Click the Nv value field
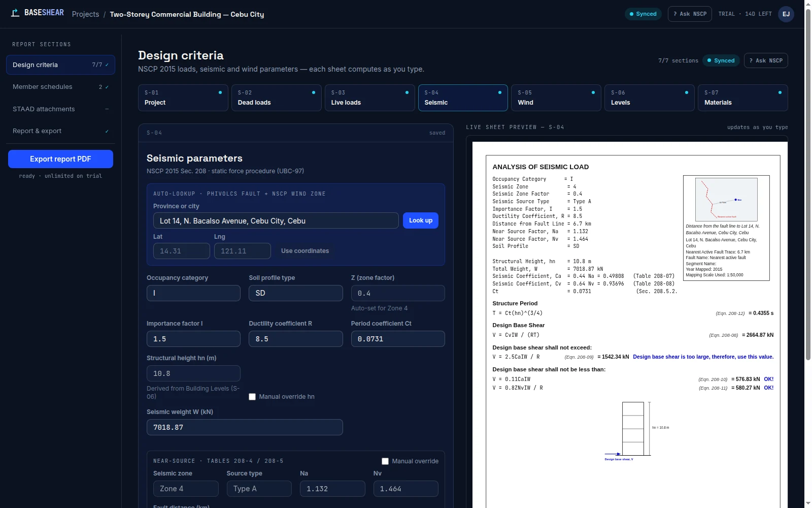This screenshot has height=508, width=812. point(406,489)
